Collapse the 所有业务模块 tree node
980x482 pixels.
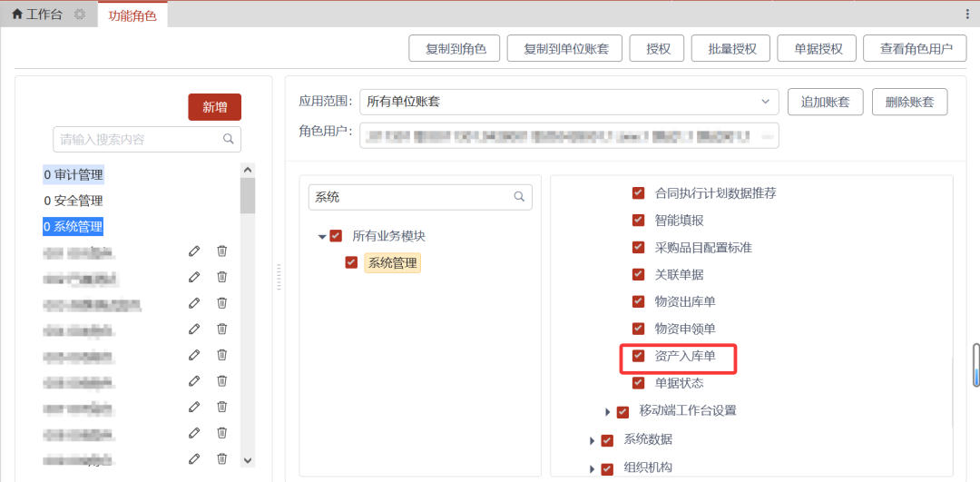click(322, 237)
